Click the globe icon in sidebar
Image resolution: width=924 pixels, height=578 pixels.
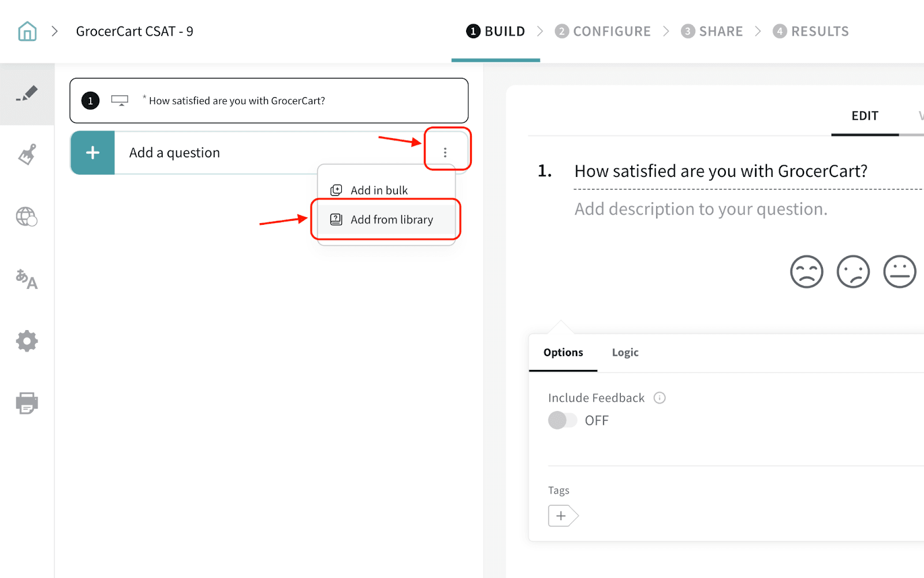coord(27,217)
